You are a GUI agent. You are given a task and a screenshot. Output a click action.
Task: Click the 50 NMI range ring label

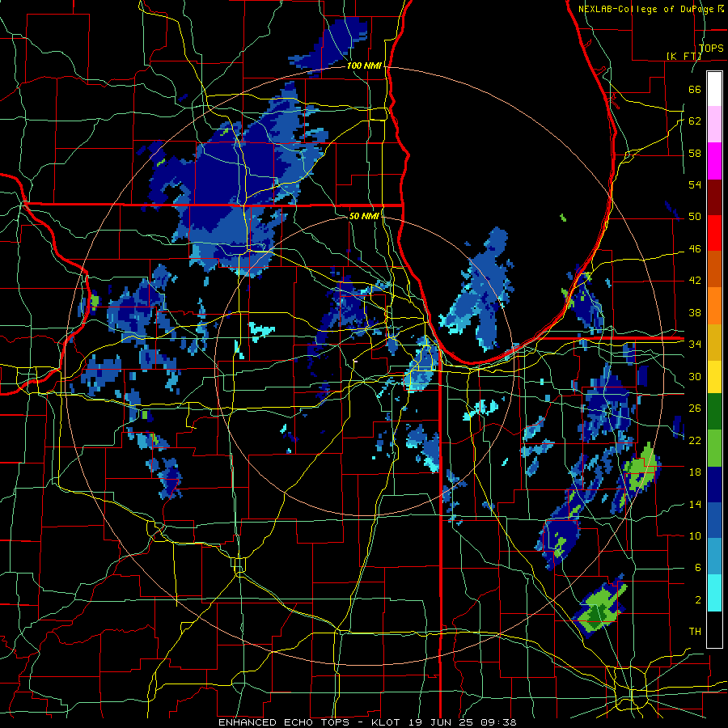tap(364, 216)
